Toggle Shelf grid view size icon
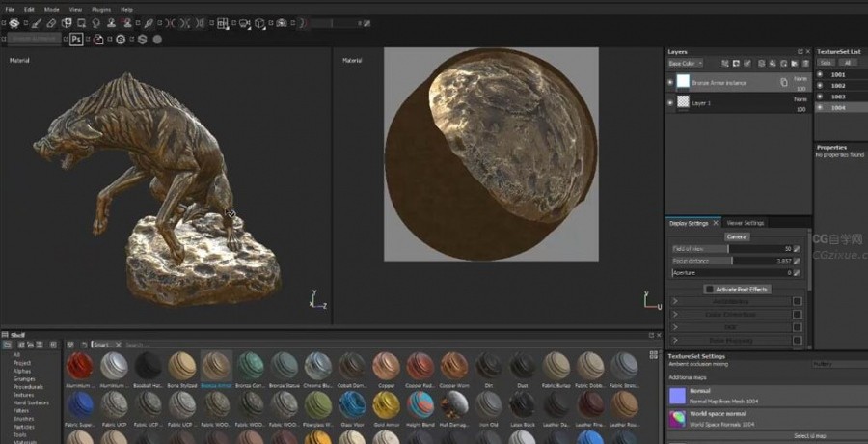 pos(654,355)
